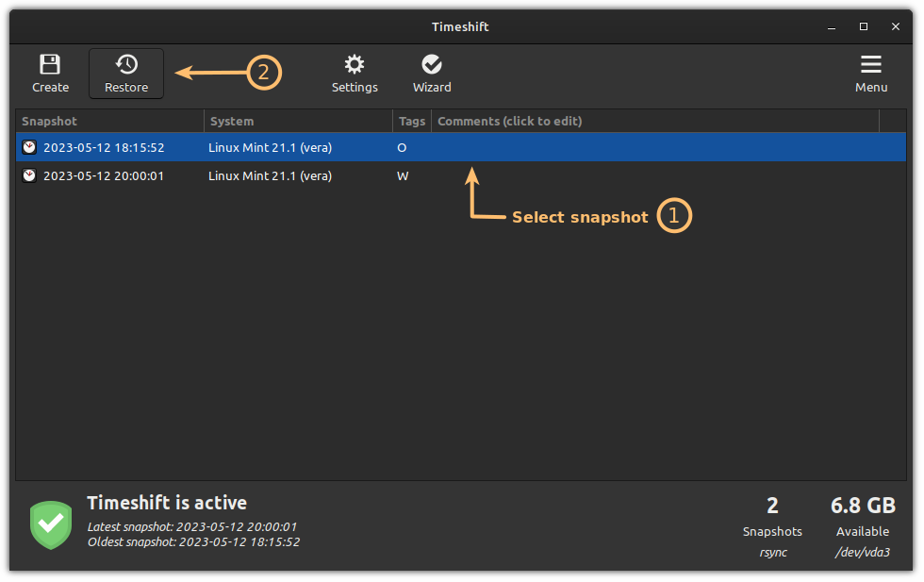
Task: Sort by the Snapshot column header
Action: (109, 121)
